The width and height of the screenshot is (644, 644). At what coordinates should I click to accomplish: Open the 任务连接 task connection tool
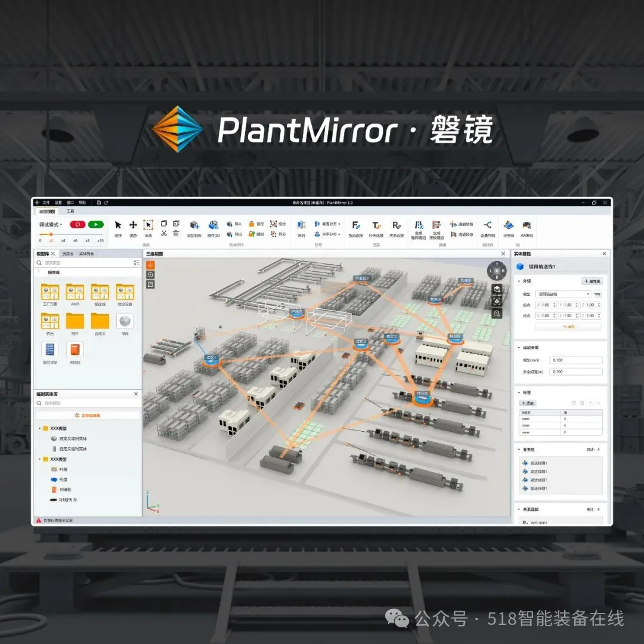376,226
